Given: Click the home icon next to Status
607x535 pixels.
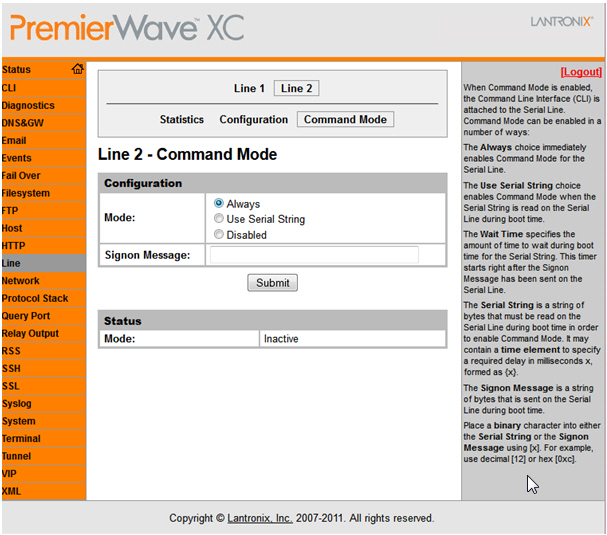Looking at the screenshot, I should point(77,69).
